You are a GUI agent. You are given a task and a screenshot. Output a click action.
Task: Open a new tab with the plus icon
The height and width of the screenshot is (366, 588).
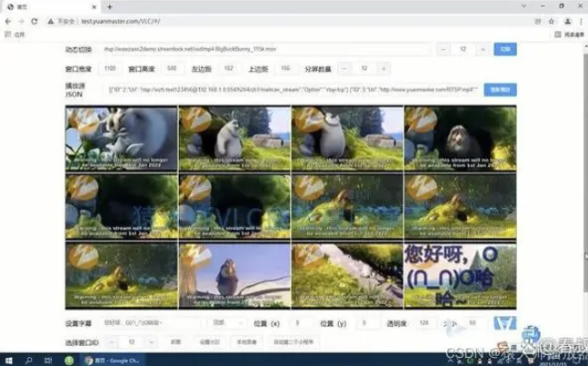coord(109,6)
